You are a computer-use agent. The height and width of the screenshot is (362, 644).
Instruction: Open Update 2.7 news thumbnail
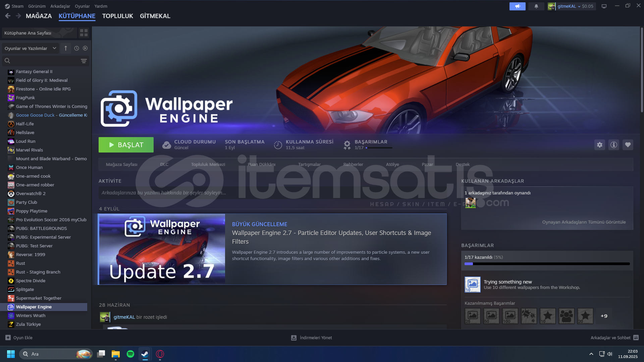point(162,249)
